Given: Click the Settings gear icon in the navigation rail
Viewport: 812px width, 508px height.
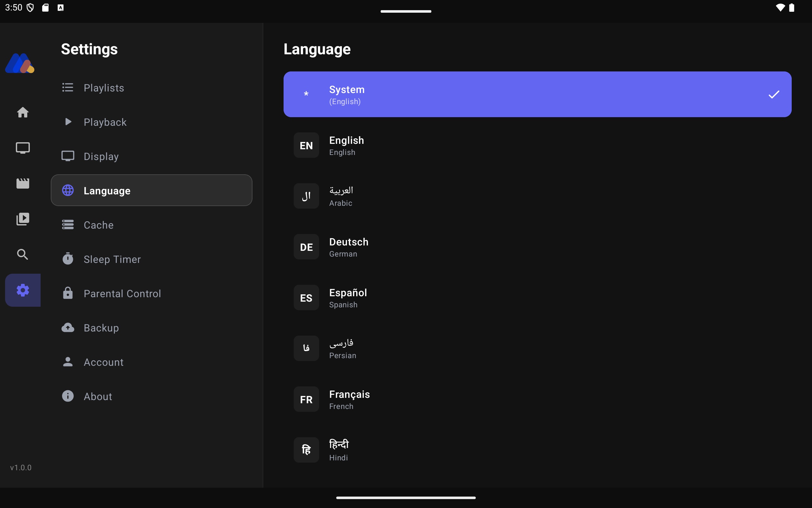Looking at the screenshot, I should (x=23, y=290).
